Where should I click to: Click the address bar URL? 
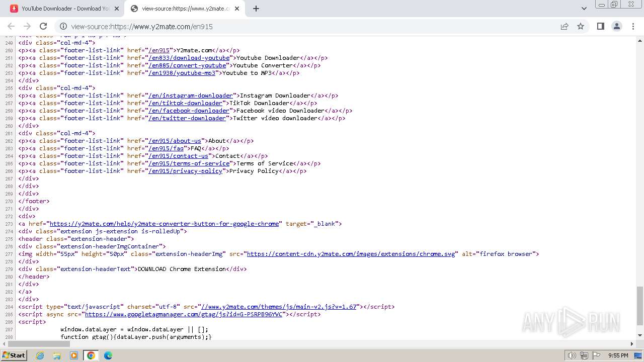(142, 27)
